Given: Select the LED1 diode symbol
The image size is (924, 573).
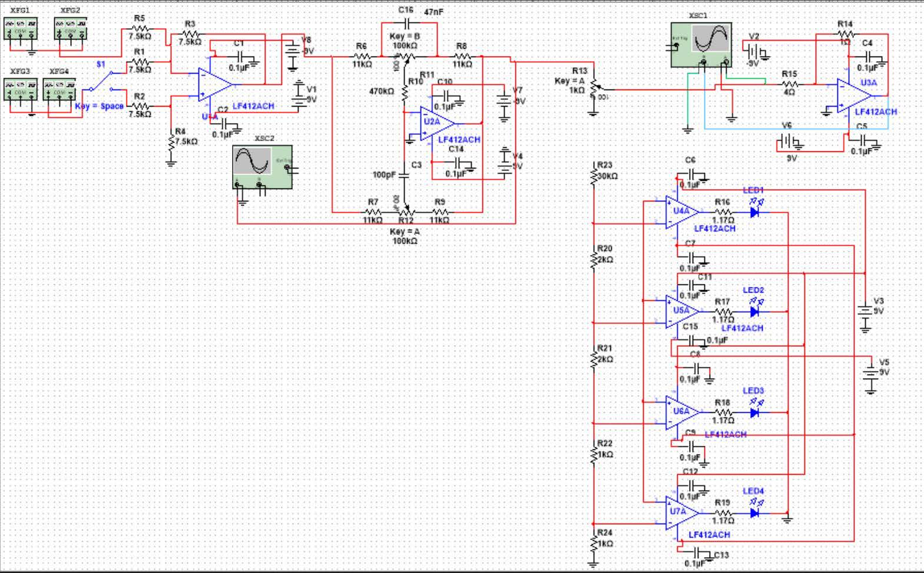Looking at the screenshot, I should [754, 212].
